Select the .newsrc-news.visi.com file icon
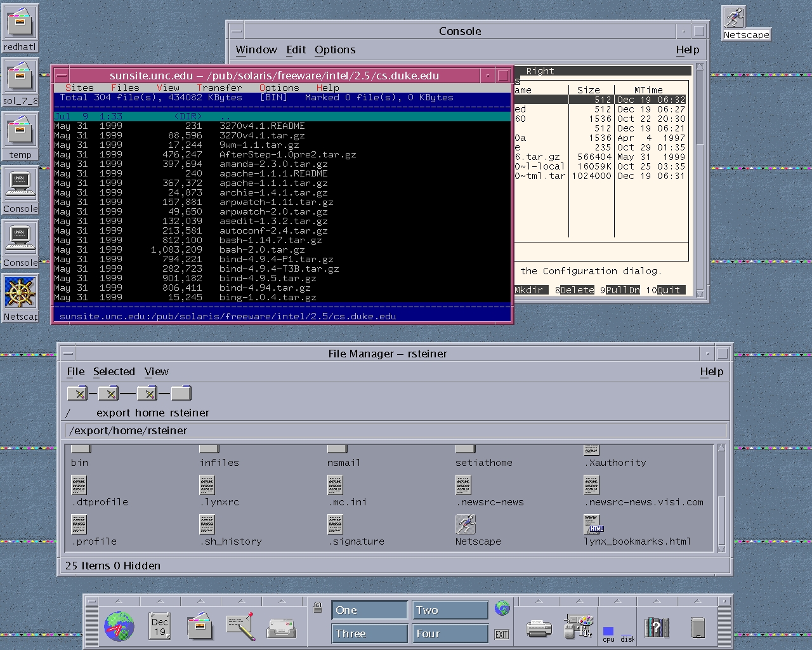Screen dimensions: 812x650 point(592,486)
